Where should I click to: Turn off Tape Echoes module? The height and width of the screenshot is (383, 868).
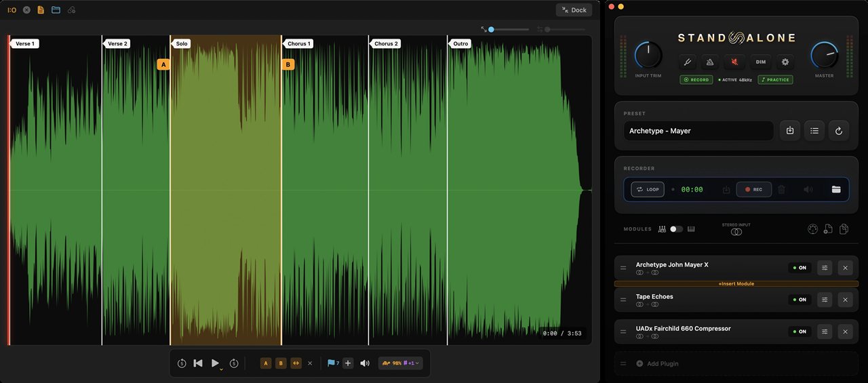click(800, 300)
